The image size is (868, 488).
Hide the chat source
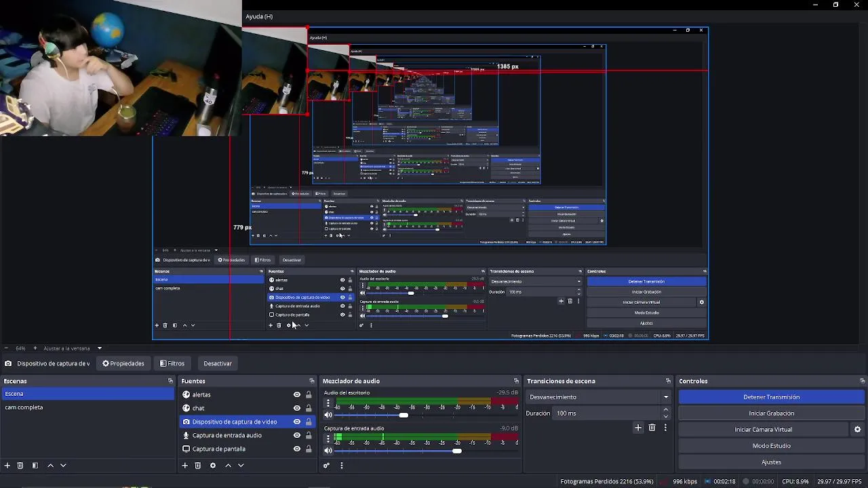pyautogui.click(x=297, y=408)
